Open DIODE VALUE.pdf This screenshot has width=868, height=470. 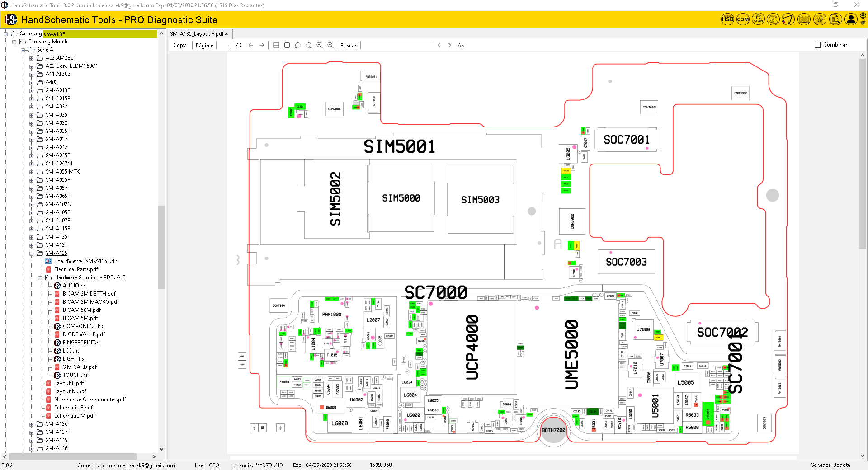pyautogui.click(x=84, y=334)
